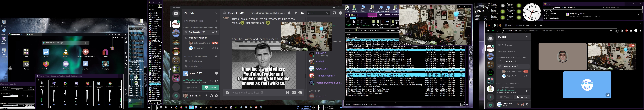Screen dimensions: 644x110
Task: Show pinned messages in Discord app
Action: click(x=296, y=13)
